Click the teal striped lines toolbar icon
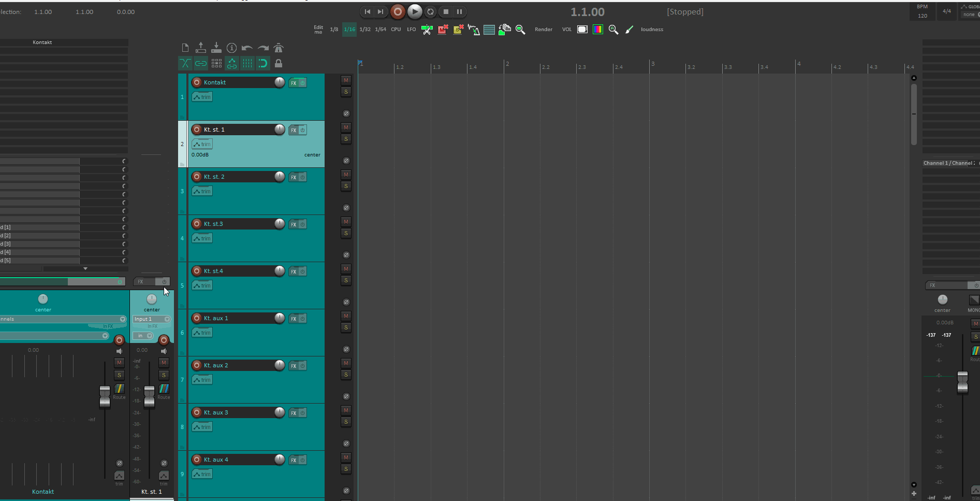 pyautogui.click(x=489, y=30)
